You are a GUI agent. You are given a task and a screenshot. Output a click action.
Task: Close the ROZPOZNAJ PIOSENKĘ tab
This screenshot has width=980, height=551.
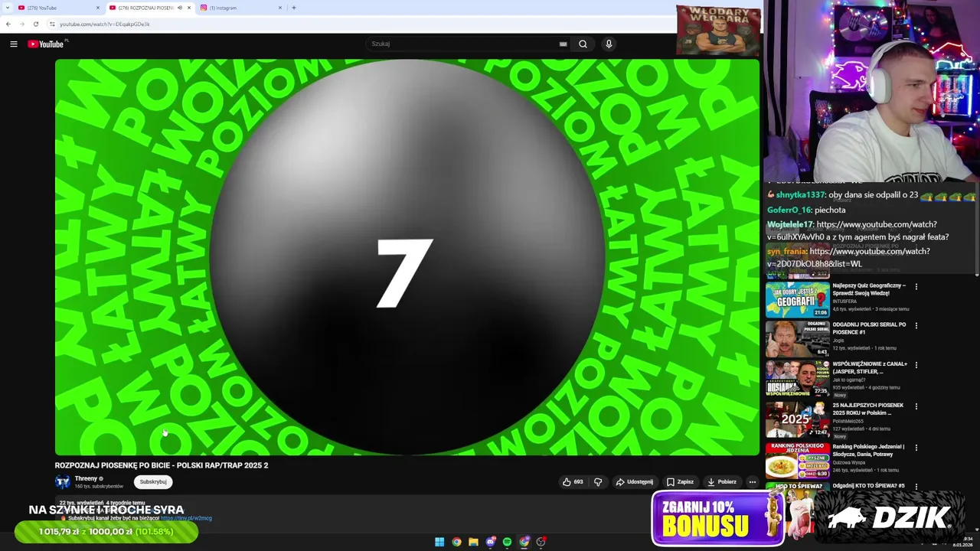pyautogui.click(x=189, y=8)
